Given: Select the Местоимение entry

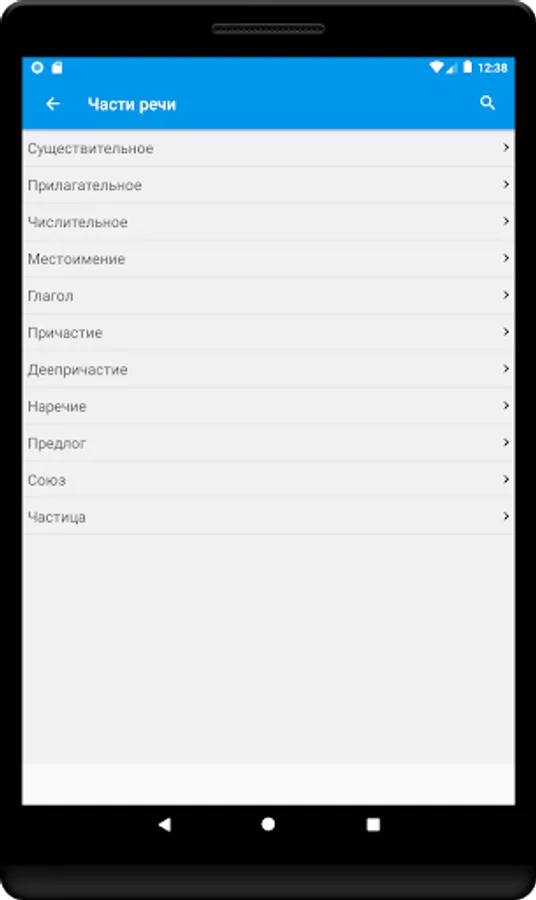Looking at the screenshot, I should pyautogui.click(x=268, y=259).
